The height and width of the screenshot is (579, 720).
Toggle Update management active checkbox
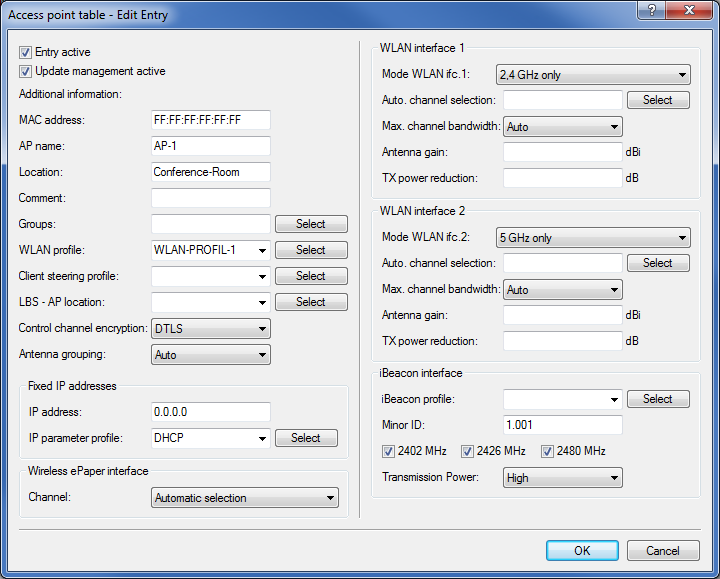pyautogui.click(x=26, y=72)
